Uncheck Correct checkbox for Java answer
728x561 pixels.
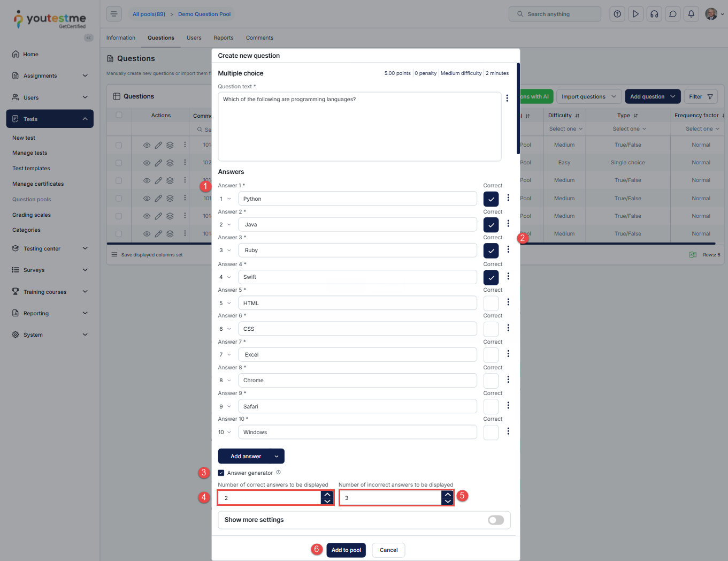click(491, 225)
